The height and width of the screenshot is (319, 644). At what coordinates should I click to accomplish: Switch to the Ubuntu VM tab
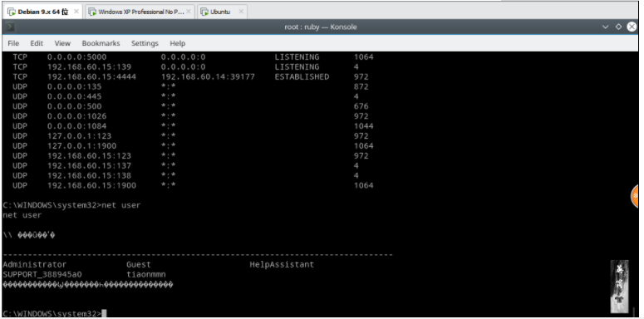[x=222, y=12]
